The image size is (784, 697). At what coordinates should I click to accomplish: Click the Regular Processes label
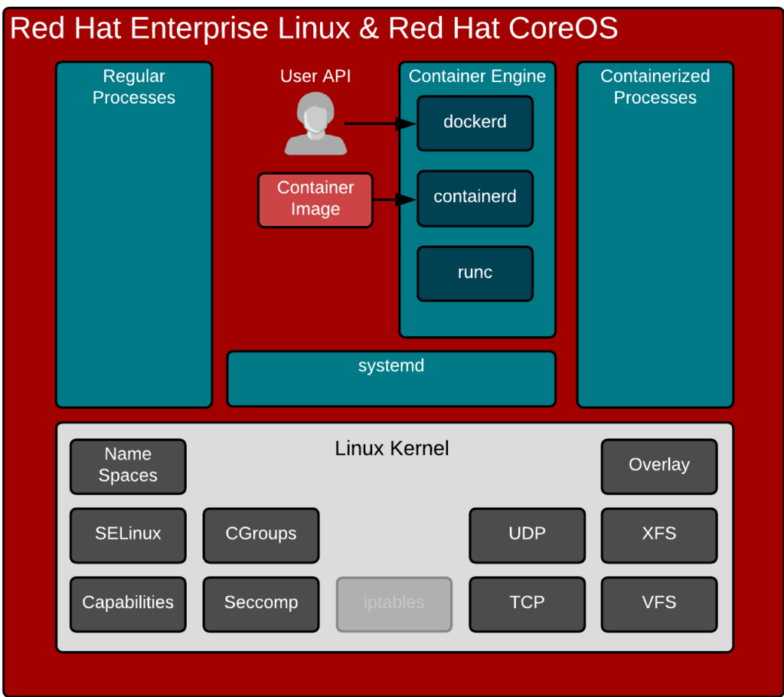click(x=133, y=87)
